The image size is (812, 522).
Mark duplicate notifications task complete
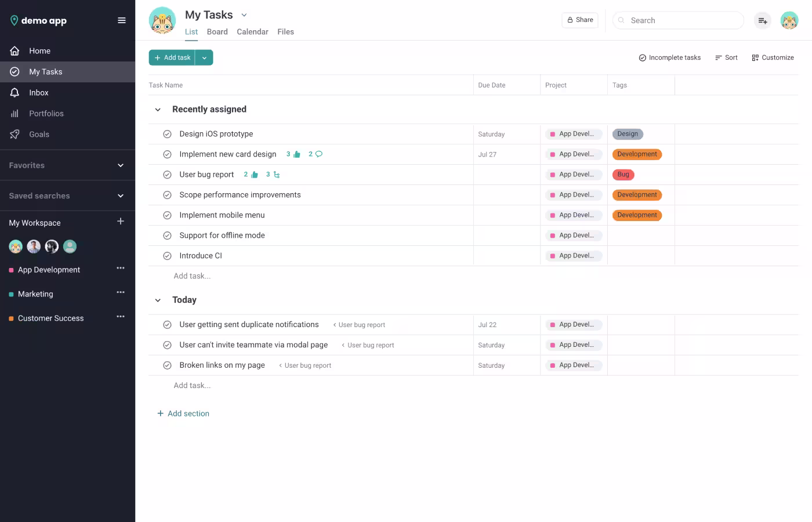point(167,325)
